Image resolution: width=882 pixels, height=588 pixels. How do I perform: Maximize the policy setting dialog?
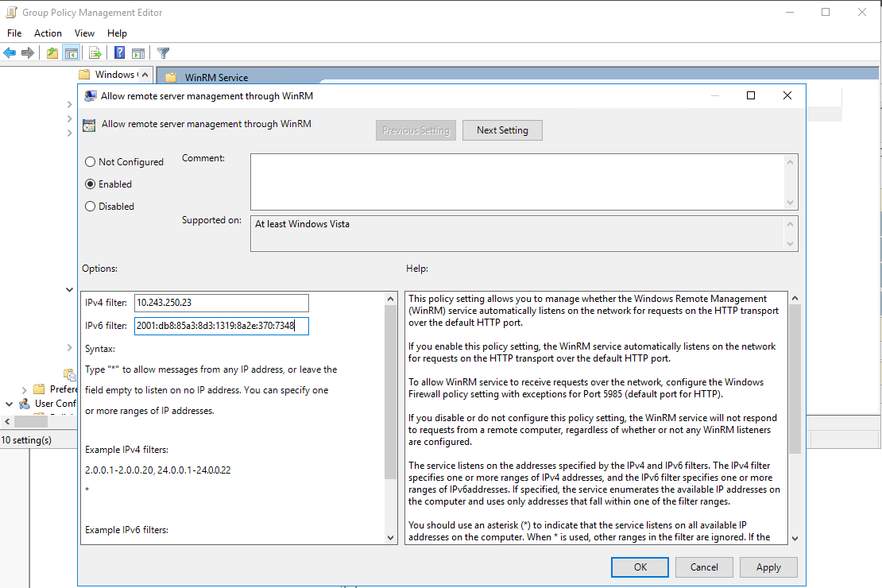pyautogui.click(x=750, y=95)
